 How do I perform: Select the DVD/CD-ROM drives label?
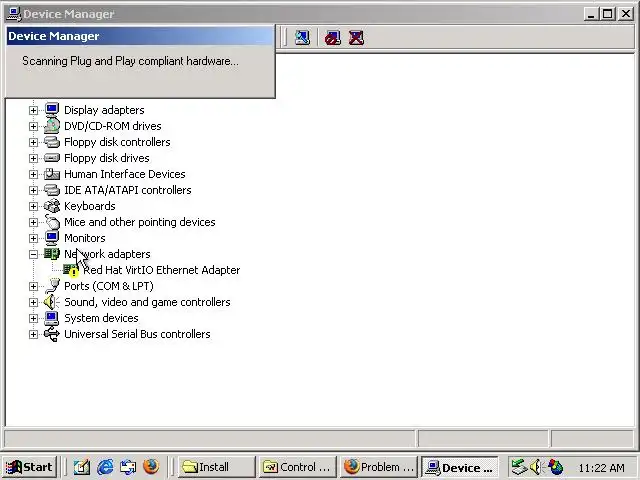[x=113, y=126]
